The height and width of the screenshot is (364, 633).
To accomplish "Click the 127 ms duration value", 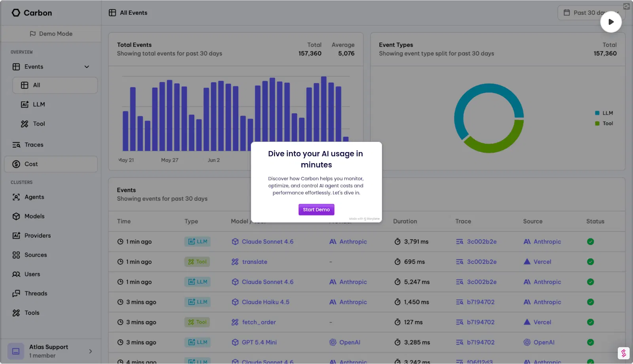I will coord(413,322).
